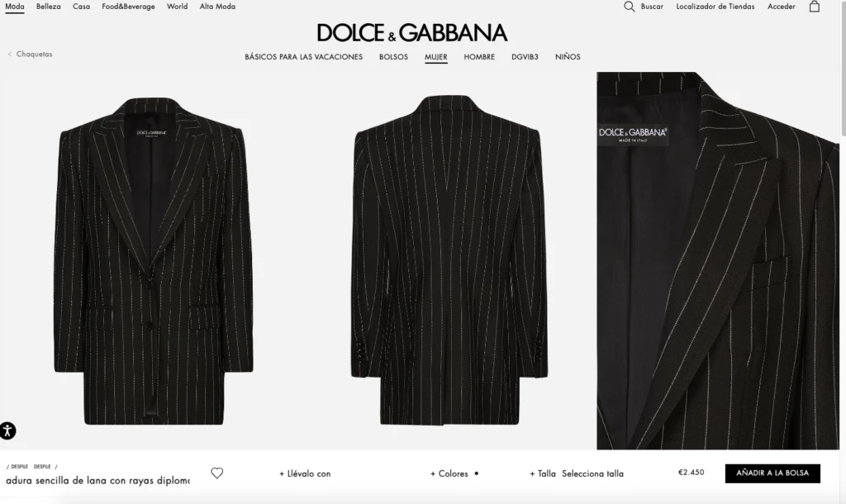This screenshot has width=846, height=504.
Task: Click the back arrow beside Chaquetas
Action: tap(10, 54)
